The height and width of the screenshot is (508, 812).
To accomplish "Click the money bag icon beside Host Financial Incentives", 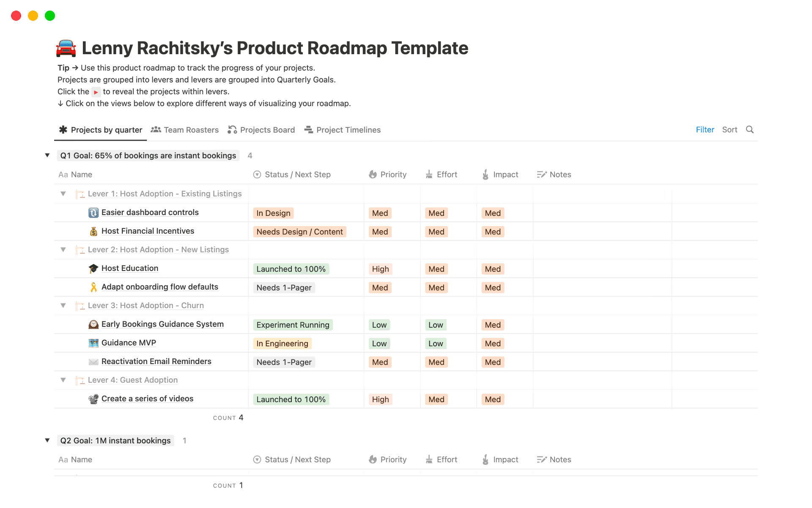I will [93, 231].
